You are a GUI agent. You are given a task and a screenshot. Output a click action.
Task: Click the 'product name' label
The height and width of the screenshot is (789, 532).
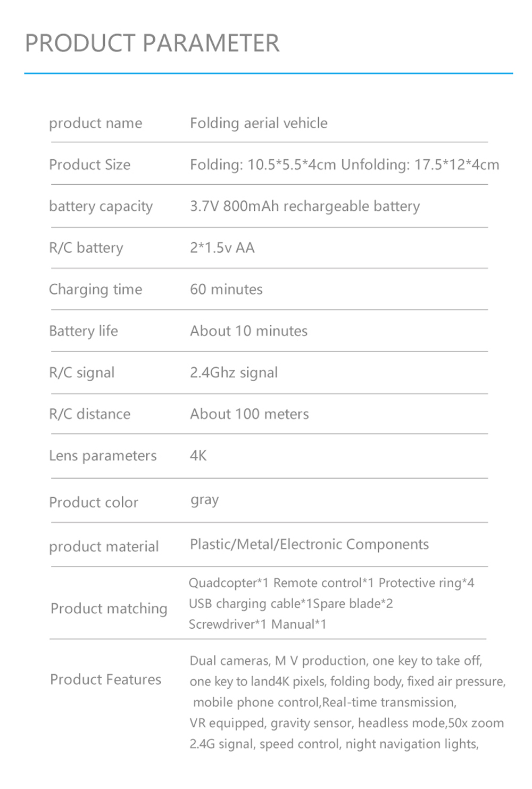tap(96, 124)
